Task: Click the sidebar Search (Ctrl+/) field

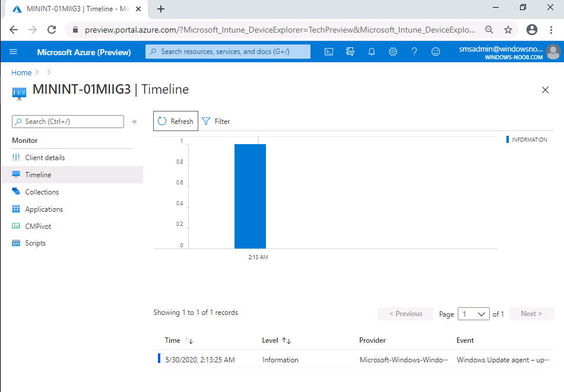Action: (68, 122)
